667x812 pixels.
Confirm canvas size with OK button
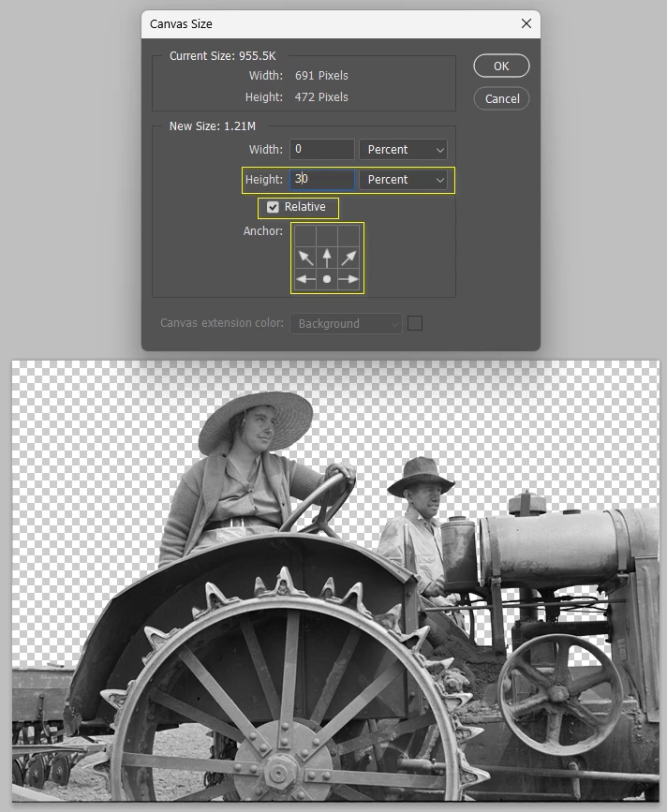501,66
